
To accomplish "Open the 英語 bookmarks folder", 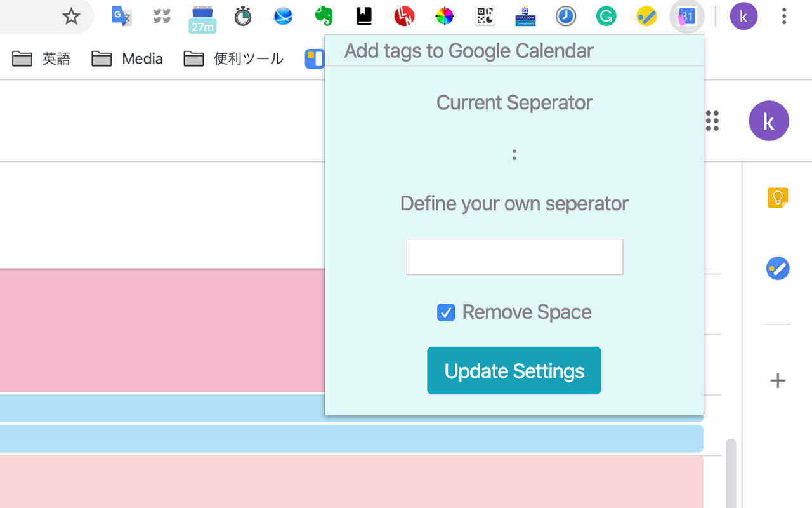I will tap(41, 59).
